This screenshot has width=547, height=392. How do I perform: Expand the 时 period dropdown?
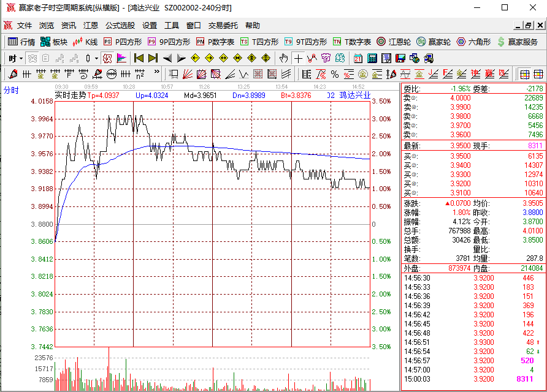pos(21,59)
